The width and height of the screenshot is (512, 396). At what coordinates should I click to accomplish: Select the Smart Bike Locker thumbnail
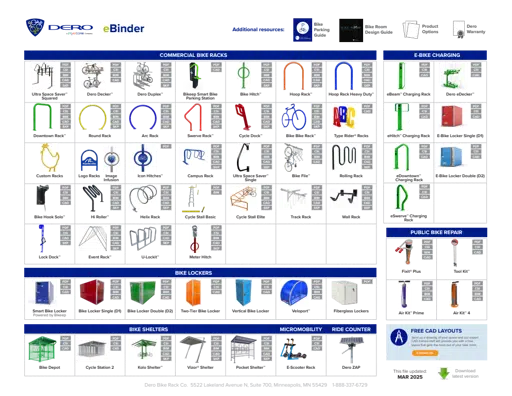pos(44,293)
